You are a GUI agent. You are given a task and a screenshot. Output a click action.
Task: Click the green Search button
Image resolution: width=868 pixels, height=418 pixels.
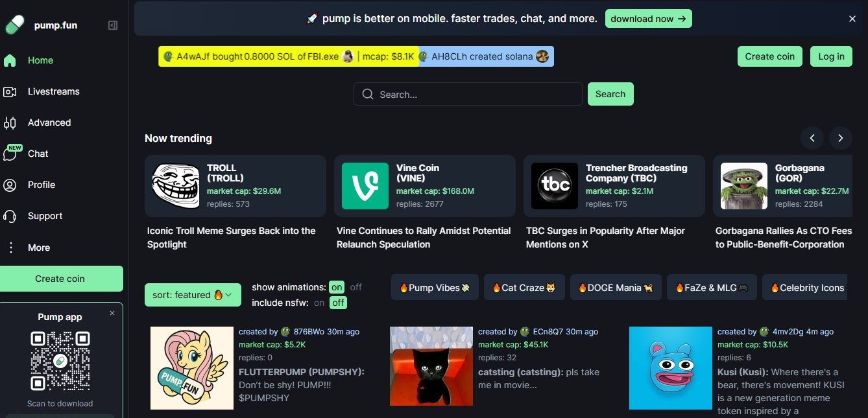point(610,94)
